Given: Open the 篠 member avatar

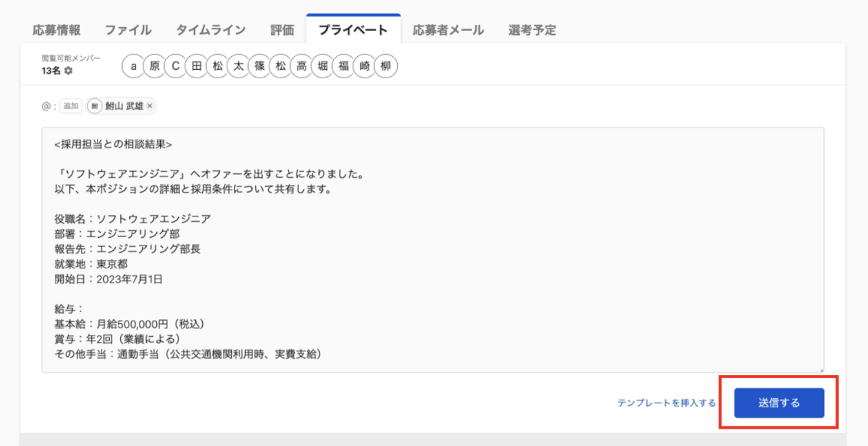Looking at the screenshot, I should coord(260,66).
